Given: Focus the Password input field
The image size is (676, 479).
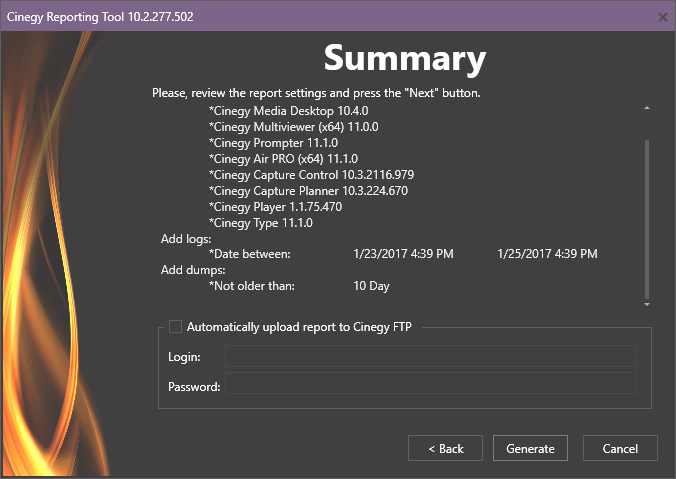Looking at the screenshot, I should pos(431,383).
